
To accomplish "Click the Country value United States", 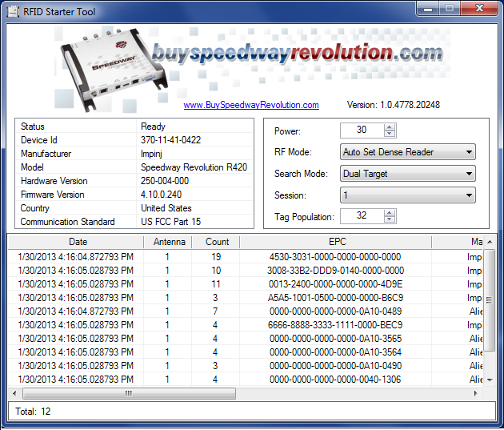I will click(166, 208).
